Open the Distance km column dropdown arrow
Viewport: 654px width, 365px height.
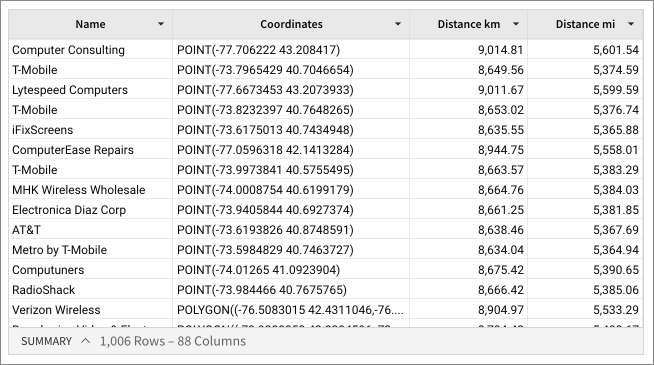pyautogui.click(x=516, y=24)
